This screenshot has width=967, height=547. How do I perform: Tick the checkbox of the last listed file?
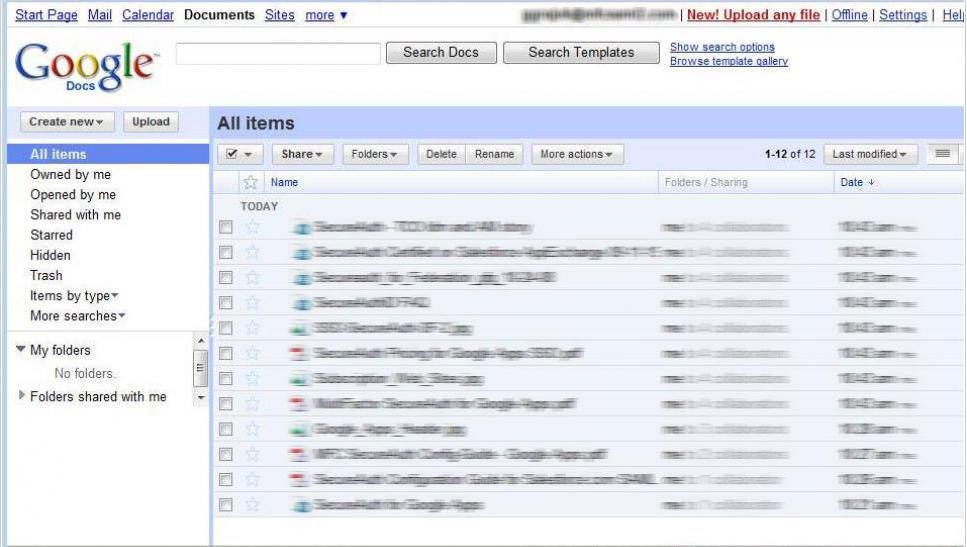[226, 505]
